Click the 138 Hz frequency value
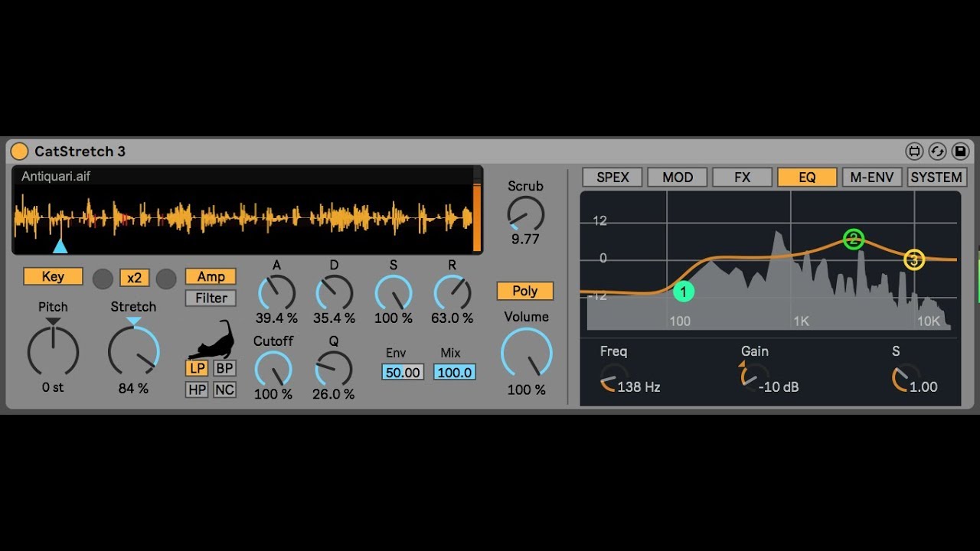The height and width of the screenshot is (551, 980). [x=639, y=386]
